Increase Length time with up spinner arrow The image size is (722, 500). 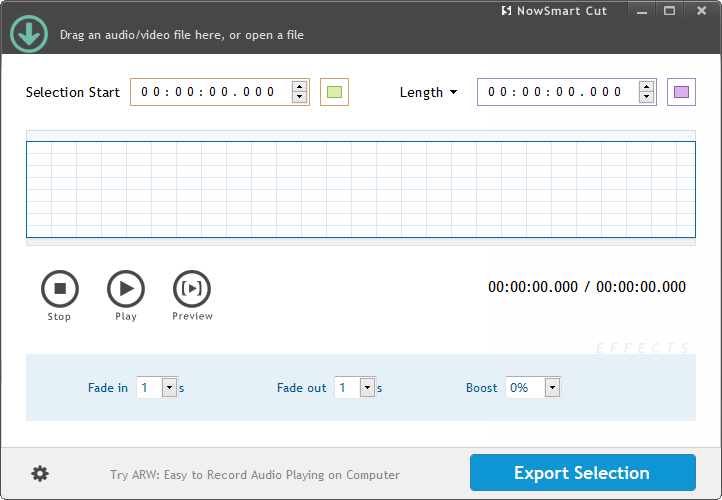tap(646, 87)
